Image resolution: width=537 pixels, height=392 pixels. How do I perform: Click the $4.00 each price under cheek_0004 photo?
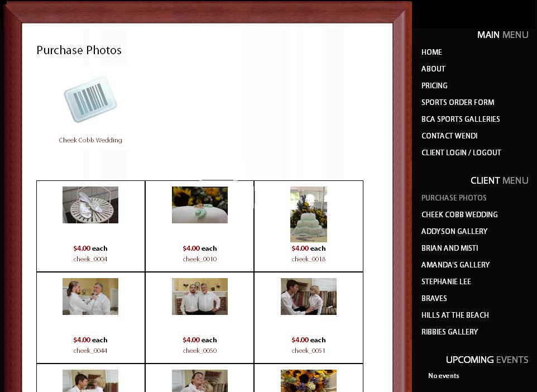coord(90,248)
